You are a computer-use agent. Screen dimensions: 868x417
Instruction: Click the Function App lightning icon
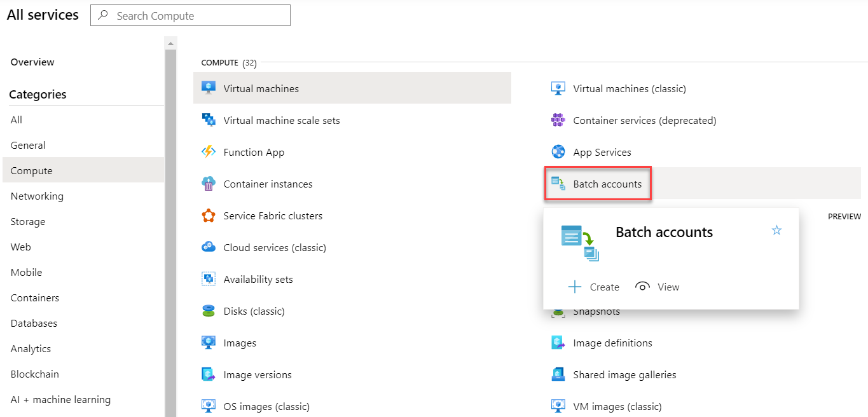click(209, 152)
